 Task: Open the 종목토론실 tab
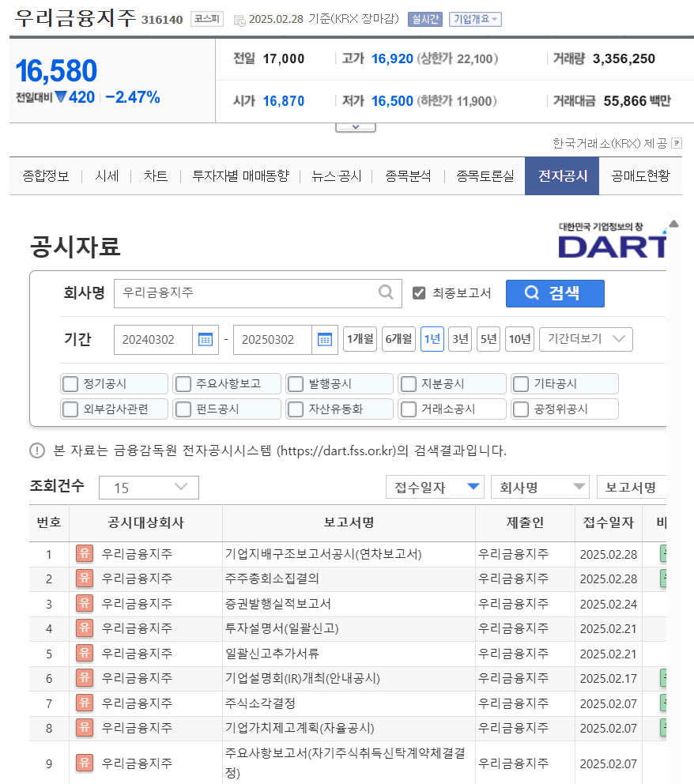485,176
